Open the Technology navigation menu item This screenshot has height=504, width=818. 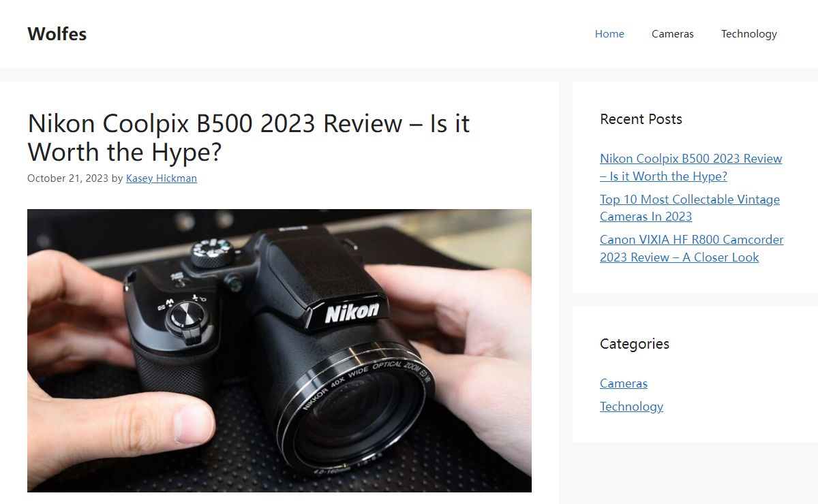[749, 34]
